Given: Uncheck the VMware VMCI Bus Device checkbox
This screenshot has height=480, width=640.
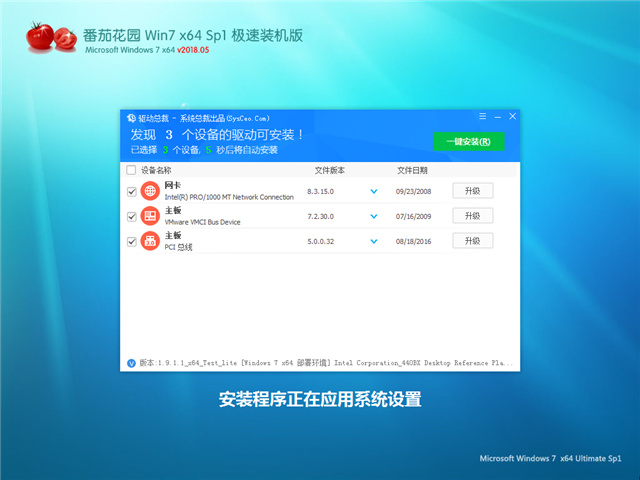Looking at the screenshot, I should pos(131,216).
